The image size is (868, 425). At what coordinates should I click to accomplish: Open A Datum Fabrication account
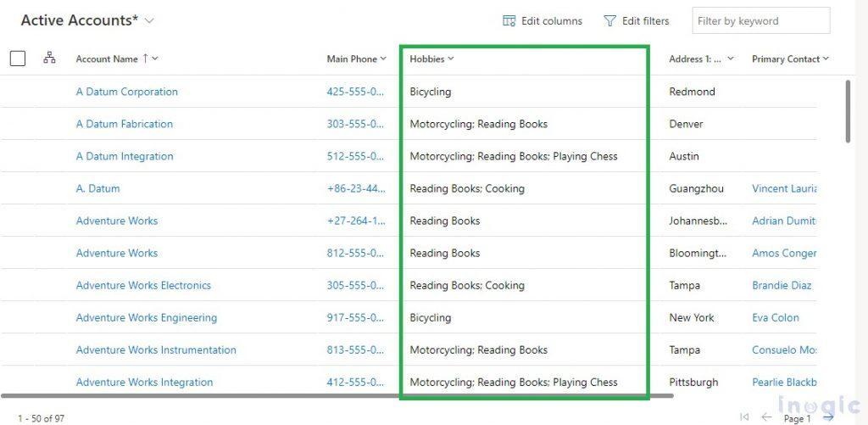[125, 124]
